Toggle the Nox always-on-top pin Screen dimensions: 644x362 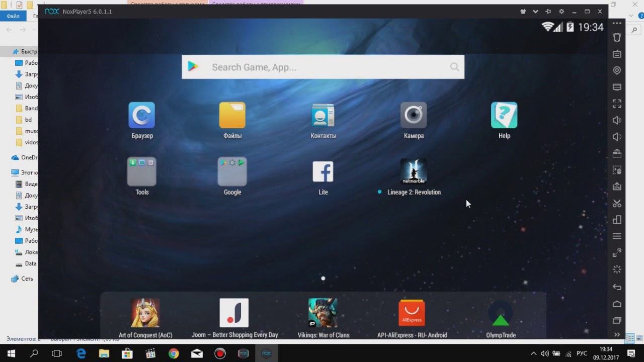pos(548,12)
